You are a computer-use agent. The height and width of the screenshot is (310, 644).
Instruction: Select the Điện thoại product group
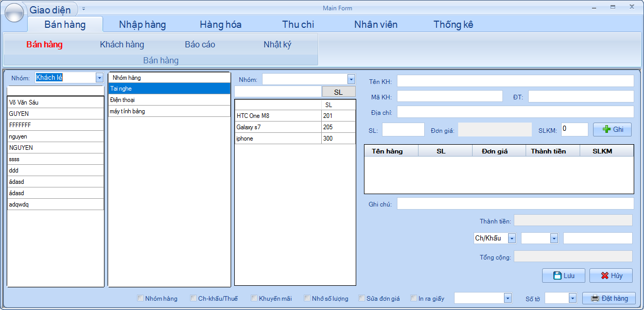(x=169, y=100)
